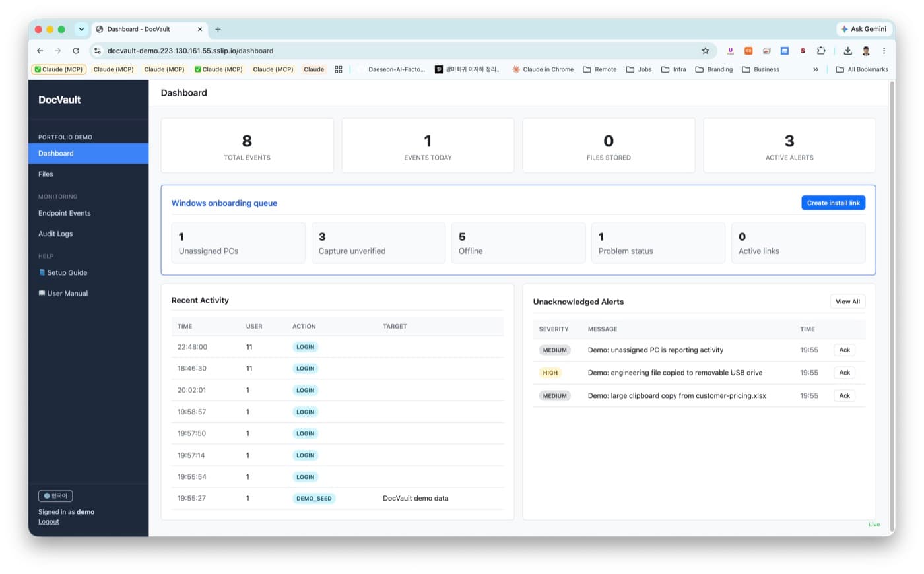Open Endpoint Events in the sidebar
The height and width of the screenshot is (574, 924).
88,213
